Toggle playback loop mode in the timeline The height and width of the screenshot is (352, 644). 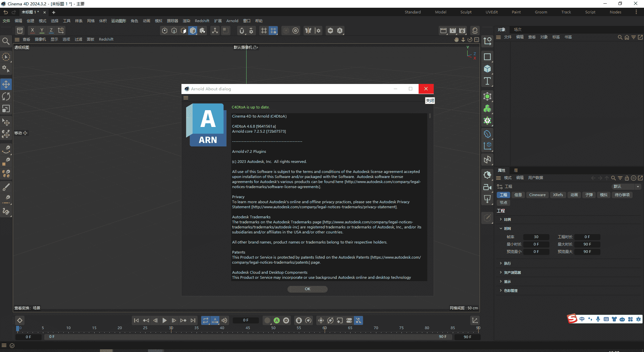click(206, 320)
